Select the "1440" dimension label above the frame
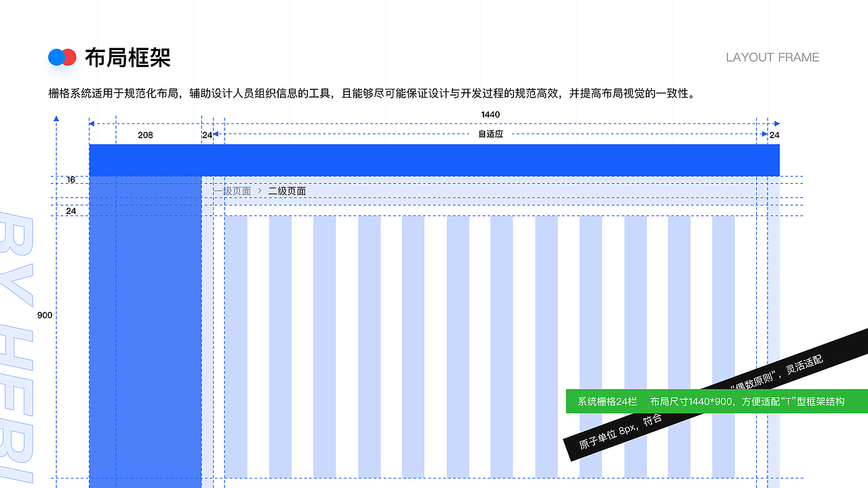This screenshot has height=488, width=868. click(x=490, y=115)
